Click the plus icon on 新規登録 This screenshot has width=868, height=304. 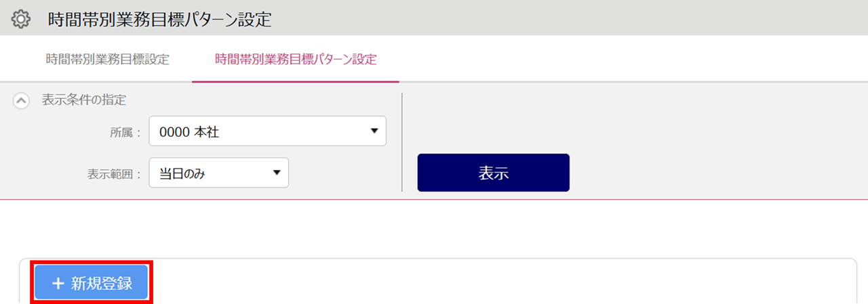coord(58,283)
